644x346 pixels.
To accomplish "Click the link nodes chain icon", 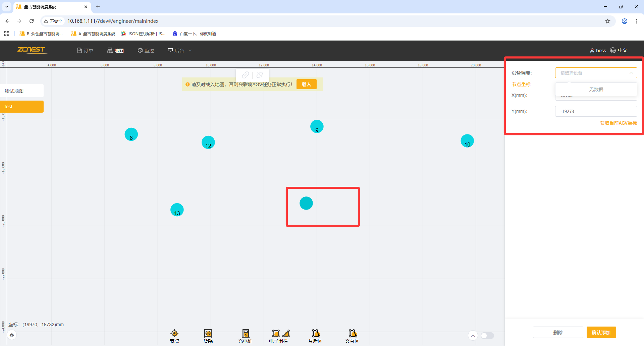I will [246, 75].
